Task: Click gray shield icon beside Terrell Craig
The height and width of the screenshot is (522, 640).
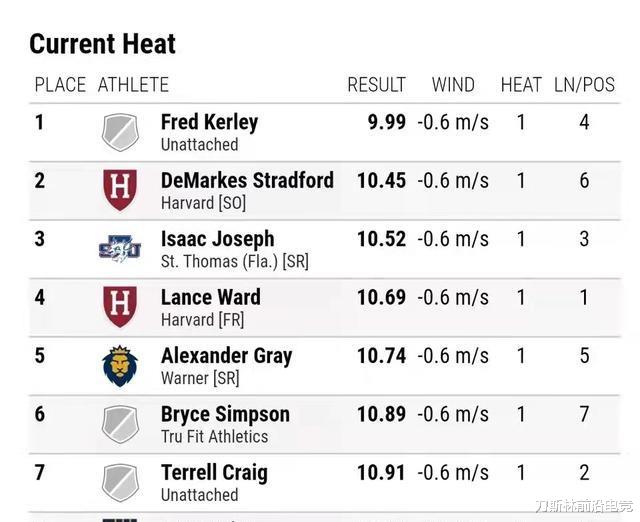Action: point(120,482)
